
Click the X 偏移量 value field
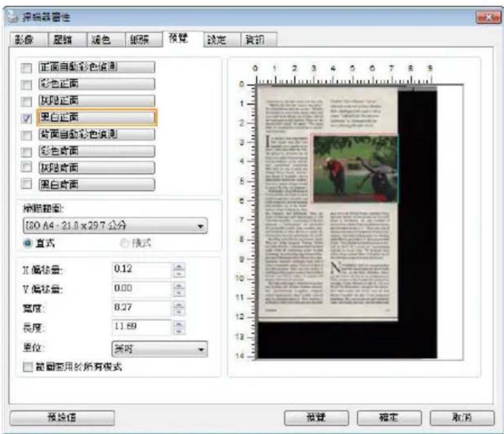point(142,270)
